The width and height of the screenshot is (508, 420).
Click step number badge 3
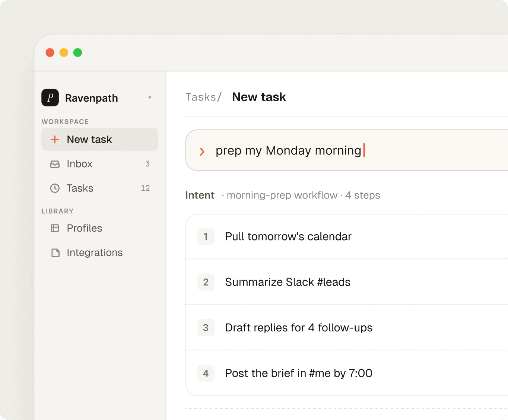(x=206, y=328)
